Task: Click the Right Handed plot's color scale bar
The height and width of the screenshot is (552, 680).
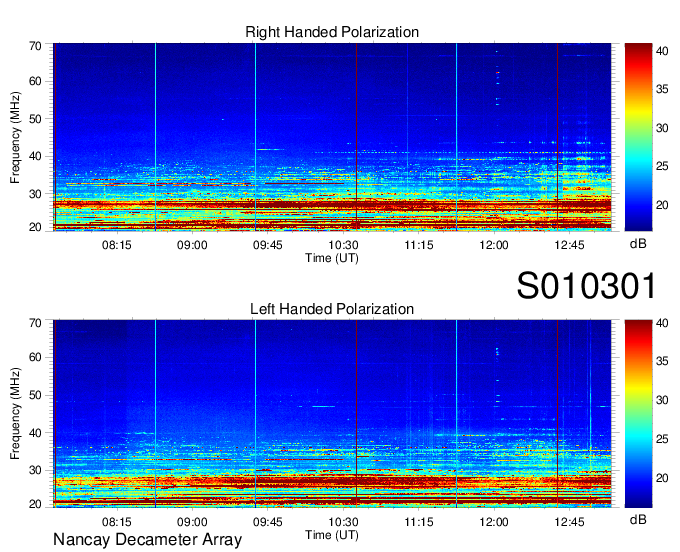Action: tap(638, 137)
